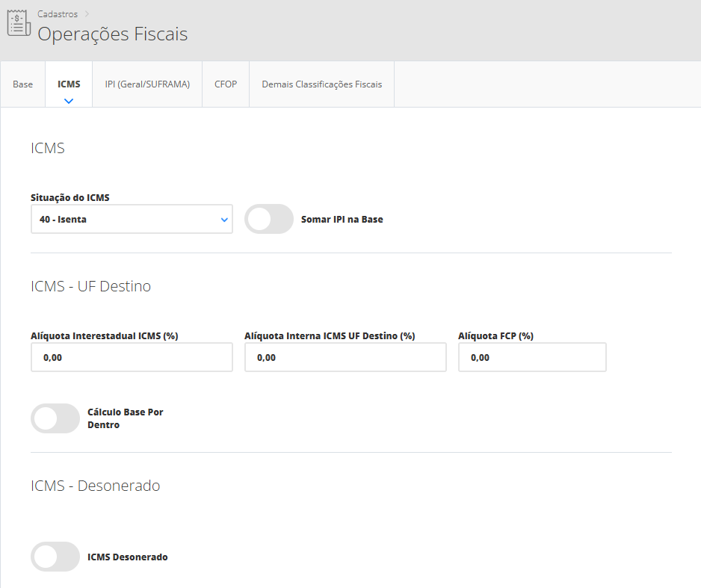Viewport: 701px width, 588px height.
Task: Open the IPI (Geral/SUFRAMA) tab
Action: tap(147, 84)
